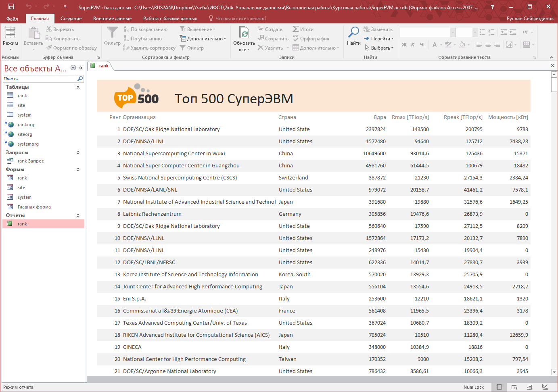Viewport: 558px width, 392px height.
Task: Open the font name combo box dropdown
Action: click(x=453, y=32)
